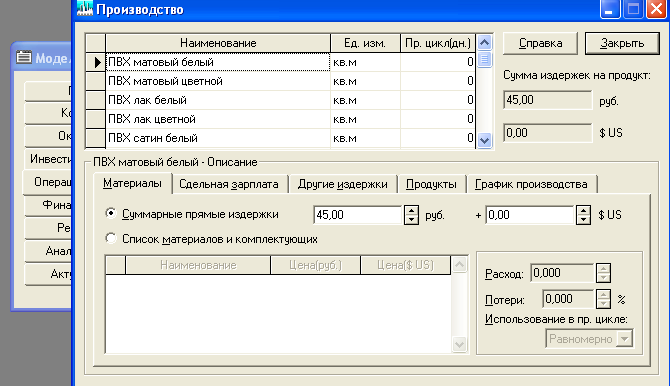Click product list scroll down arrow
The image size is (670, 386).
click(484, 140)
